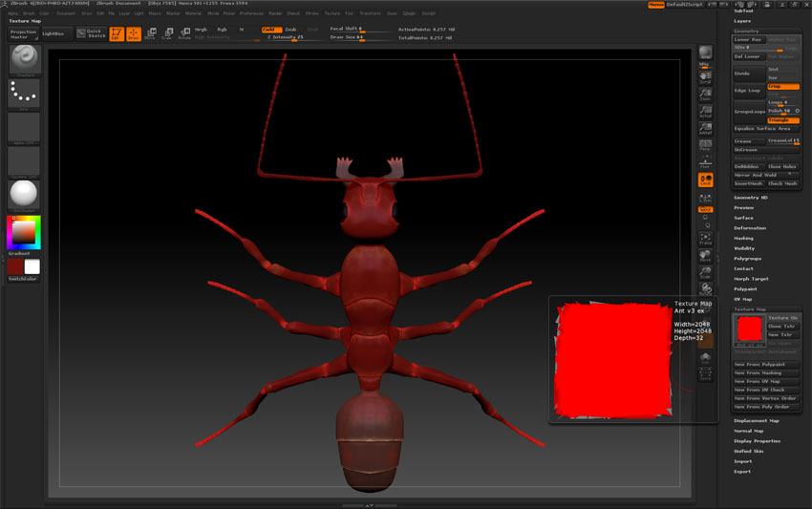Click the BPR render sphere icon
The image size is (812, 509).
(x=705, y=53)
